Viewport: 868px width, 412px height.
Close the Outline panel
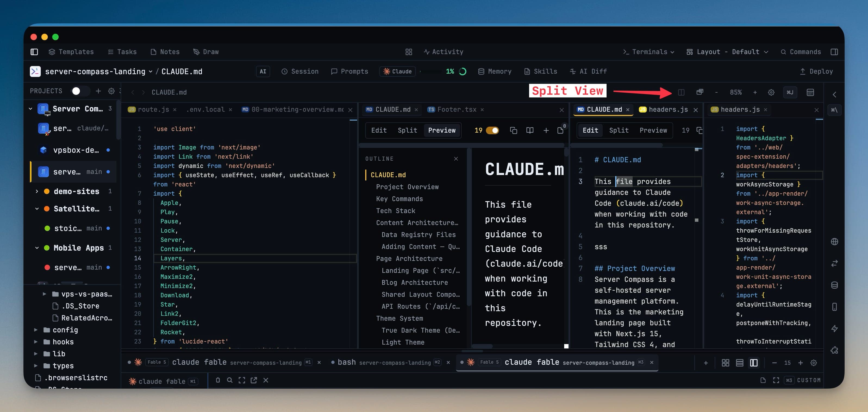455,159
